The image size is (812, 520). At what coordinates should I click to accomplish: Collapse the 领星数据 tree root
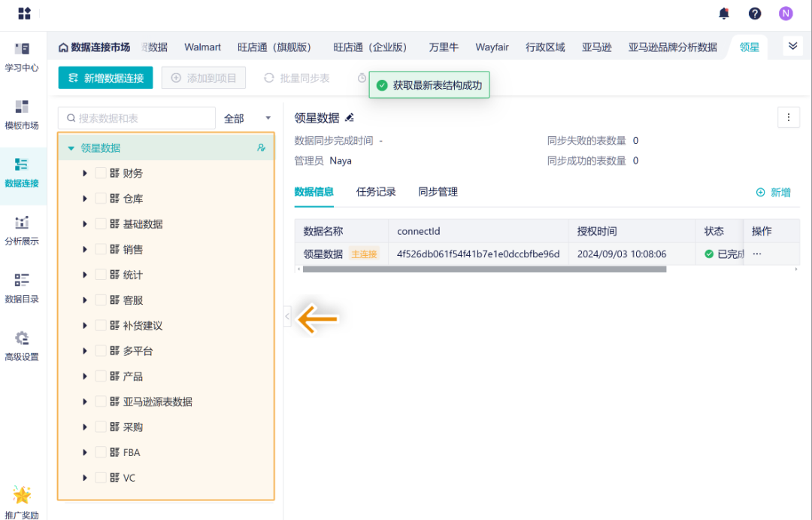(71, 148)
